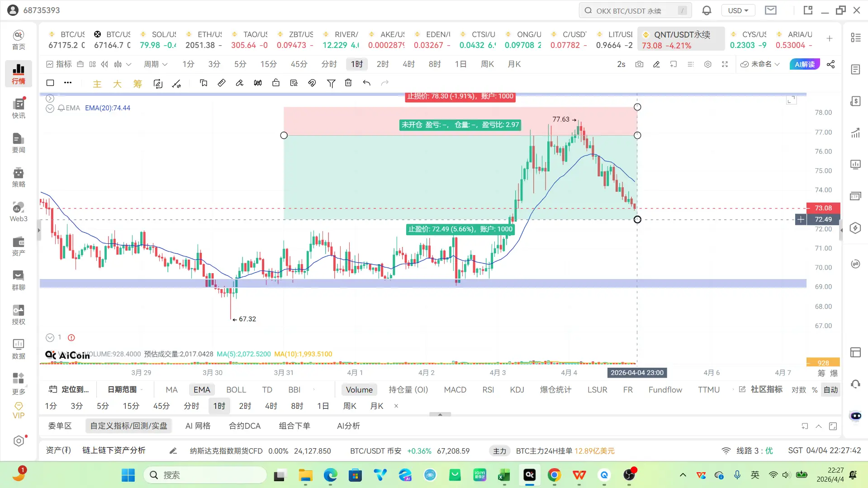
Task: Select the SOL/USDT ticker tab
Action: (159, 40)
